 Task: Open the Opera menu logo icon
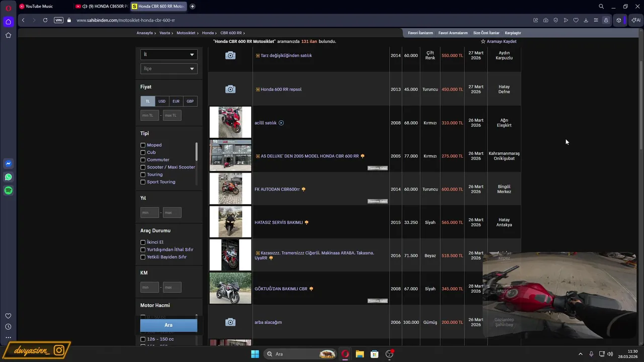tap(8, 8)
